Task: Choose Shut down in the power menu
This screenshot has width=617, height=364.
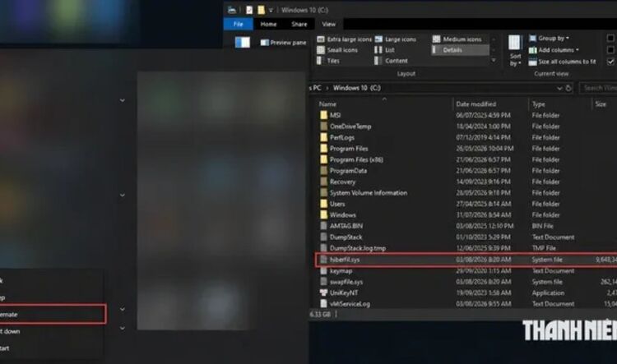Action: [51, 331]
